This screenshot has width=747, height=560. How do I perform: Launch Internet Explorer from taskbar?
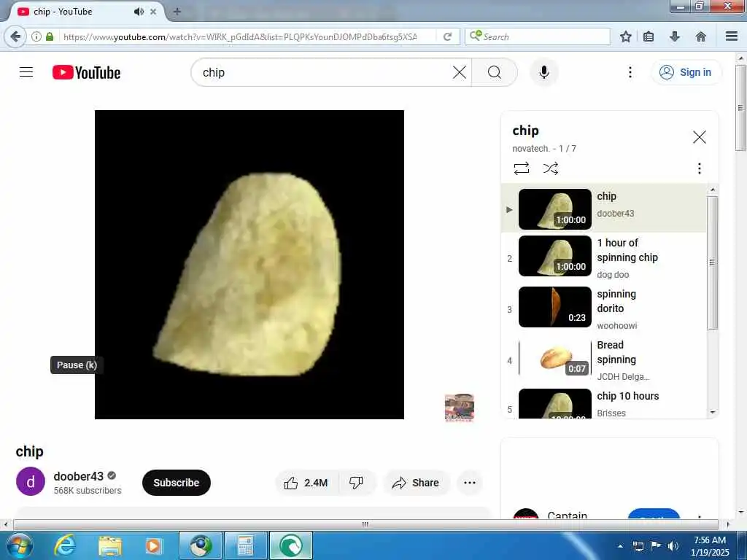tap(64, 545)
